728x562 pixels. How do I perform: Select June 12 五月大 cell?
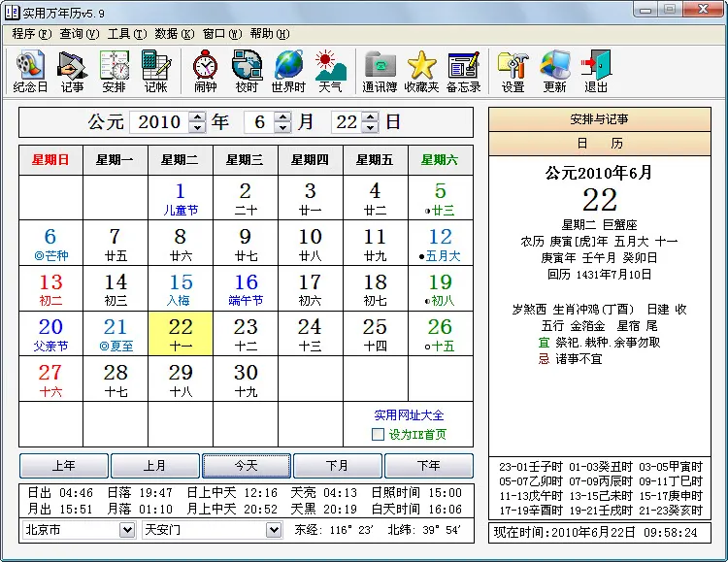pyautogui.click(x=440, y=243)
